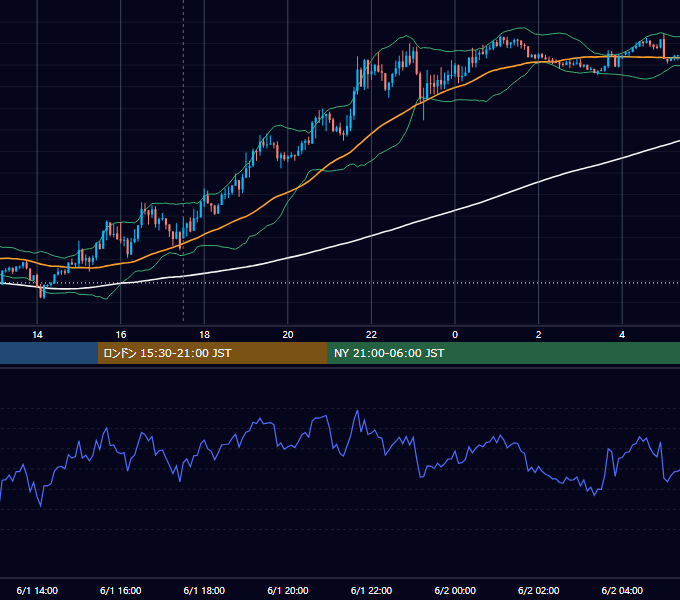
Task: Click the time axis label 22
Action: pos(371,335)
